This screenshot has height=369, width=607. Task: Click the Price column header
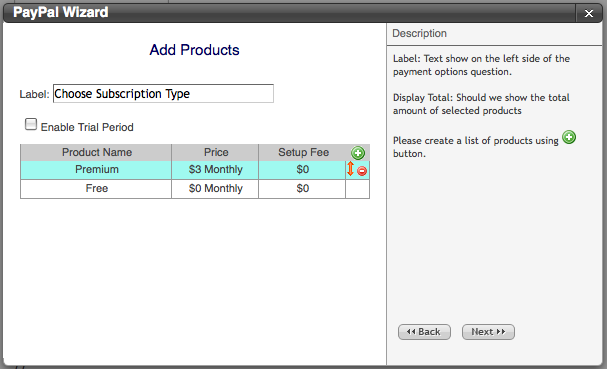coord(215,153)
